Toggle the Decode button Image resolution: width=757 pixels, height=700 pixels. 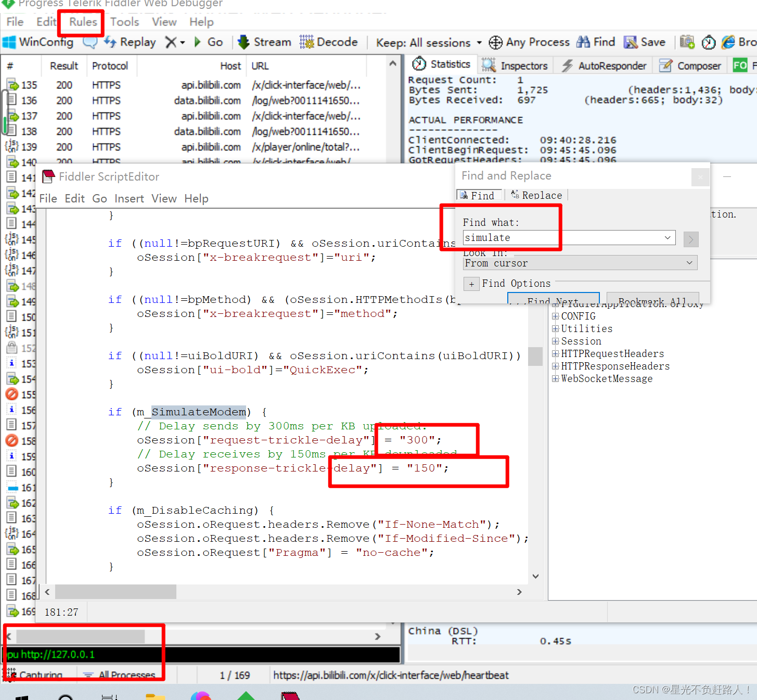point(329,42)
